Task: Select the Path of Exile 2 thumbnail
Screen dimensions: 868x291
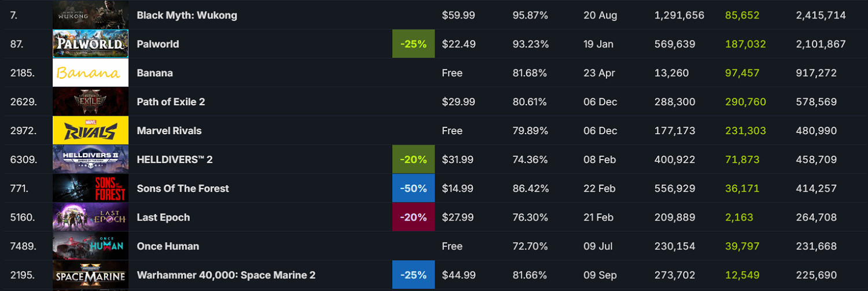Action: click(90, 102)
